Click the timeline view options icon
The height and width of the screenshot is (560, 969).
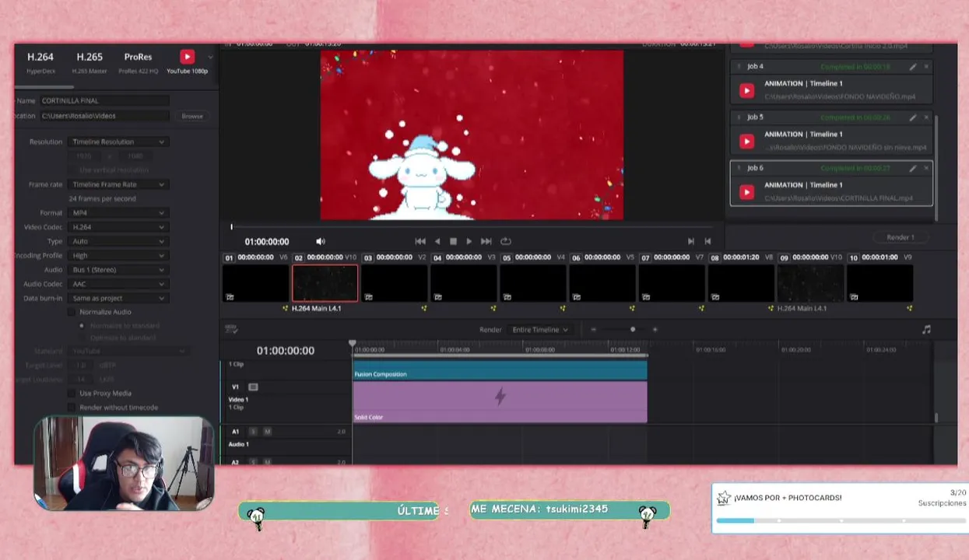click(x=230, y=330)
